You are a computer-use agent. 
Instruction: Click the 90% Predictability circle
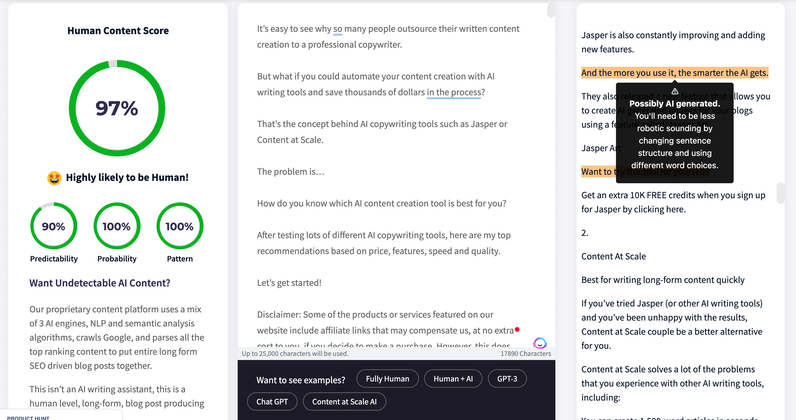(53, 226)
